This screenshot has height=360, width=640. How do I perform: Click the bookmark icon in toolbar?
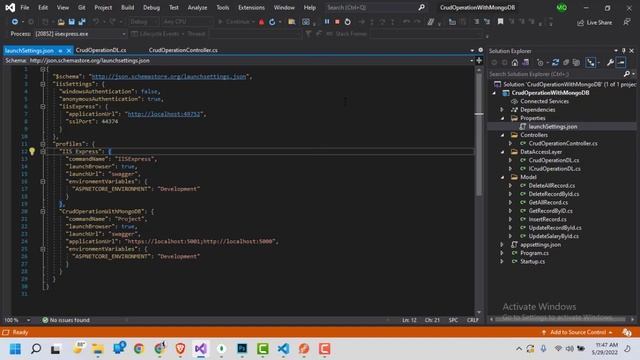click(500, 22)
